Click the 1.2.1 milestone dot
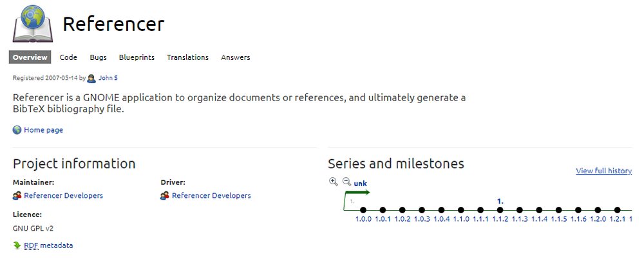The width and height of the screenshot is (644, 268). [618, 210]
